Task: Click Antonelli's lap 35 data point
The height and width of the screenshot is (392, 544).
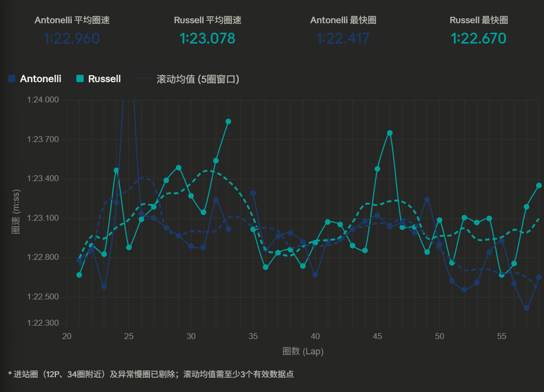Action: point(253,193)
